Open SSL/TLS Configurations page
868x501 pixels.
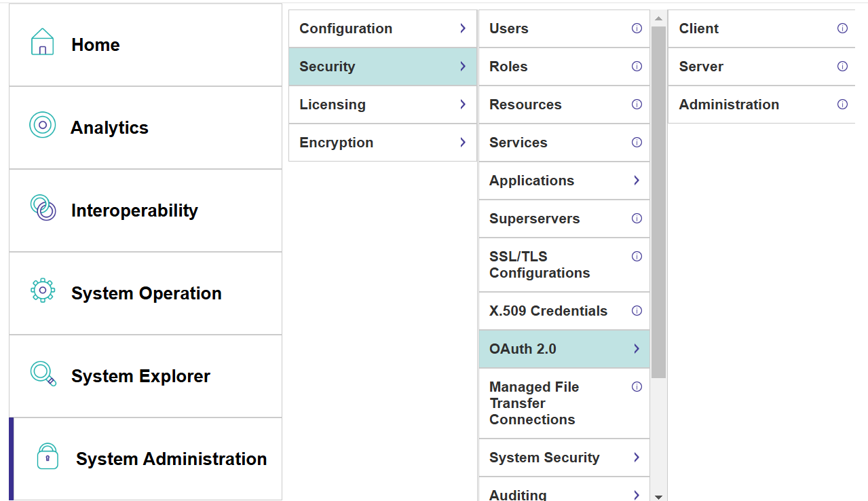point(540,265)
